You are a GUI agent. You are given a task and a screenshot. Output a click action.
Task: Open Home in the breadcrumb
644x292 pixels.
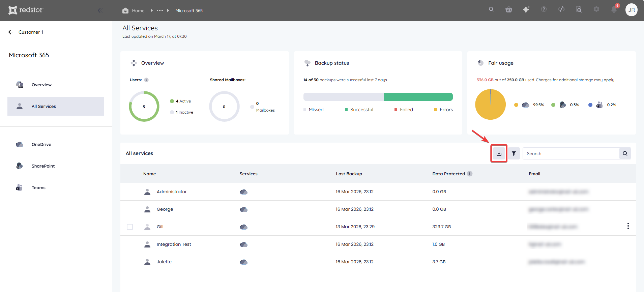click(134, 10)
